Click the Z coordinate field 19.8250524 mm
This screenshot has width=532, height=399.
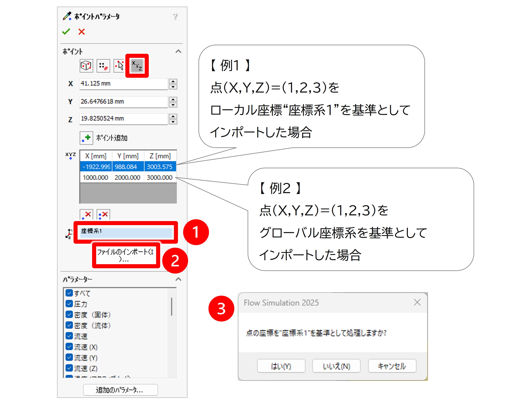click(123, 119)
